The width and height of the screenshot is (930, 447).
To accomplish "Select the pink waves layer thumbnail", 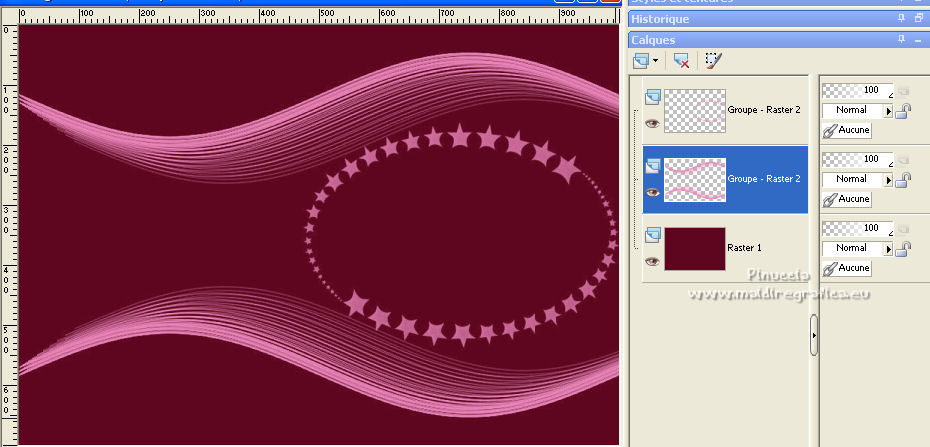I will point(695,180).
